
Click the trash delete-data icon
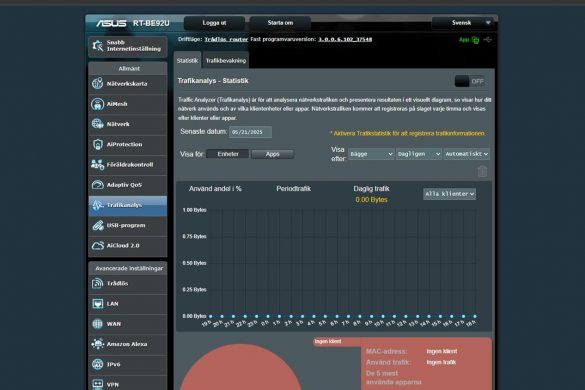click(482, 171)
